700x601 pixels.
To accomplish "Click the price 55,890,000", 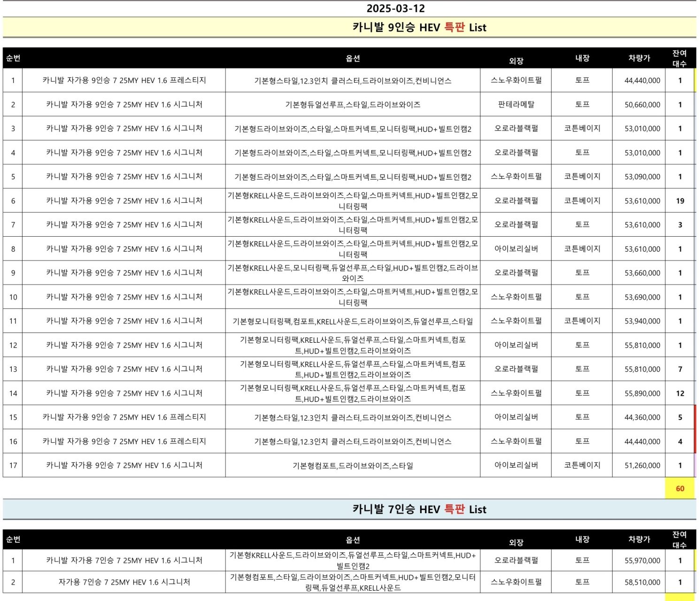I will (642, 393).
